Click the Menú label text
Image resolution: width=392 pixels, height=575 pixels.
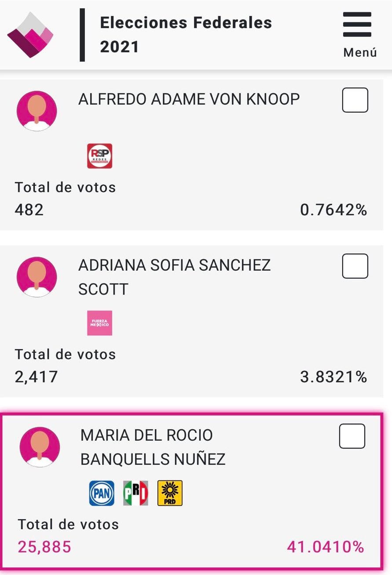tap(360, 53)
